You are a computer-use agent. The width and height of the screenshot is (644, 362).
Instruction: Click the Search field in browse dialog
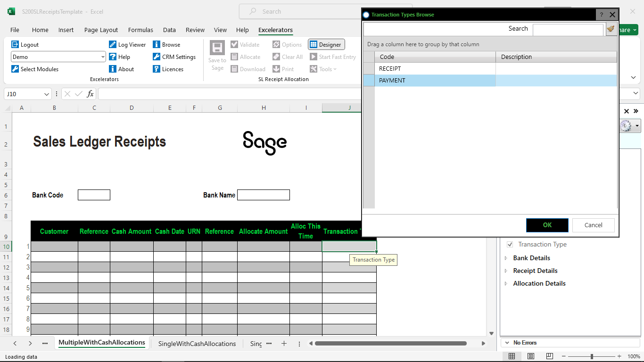(x=568, y=29)
